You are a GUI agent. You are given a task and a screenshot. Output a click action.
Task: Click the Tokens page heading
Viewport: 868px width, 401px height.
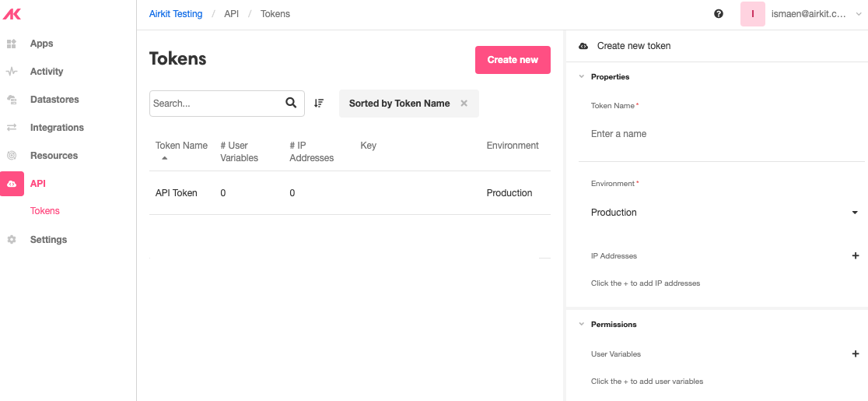(x=177, y=58)
